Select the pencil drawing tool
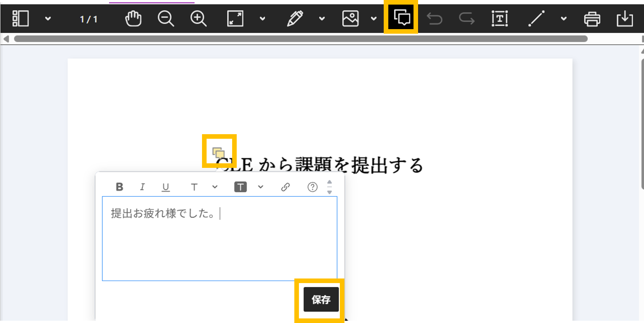 pos(295,18)
